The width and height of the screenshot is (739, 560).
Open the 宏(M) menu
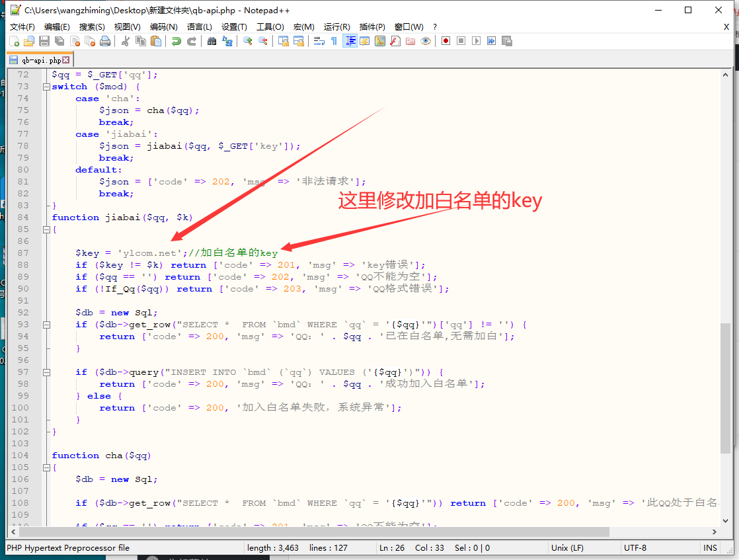click(x=303, y=27)
